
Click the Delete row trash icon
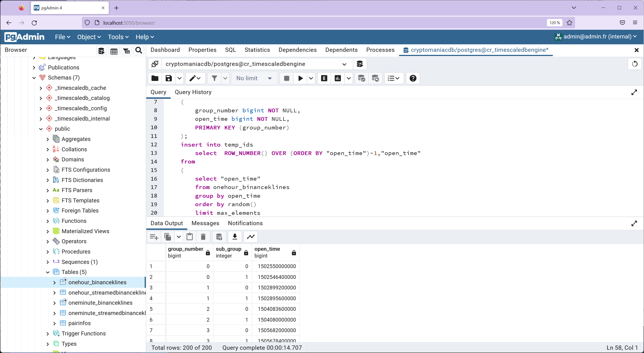[x=203, y=237]
